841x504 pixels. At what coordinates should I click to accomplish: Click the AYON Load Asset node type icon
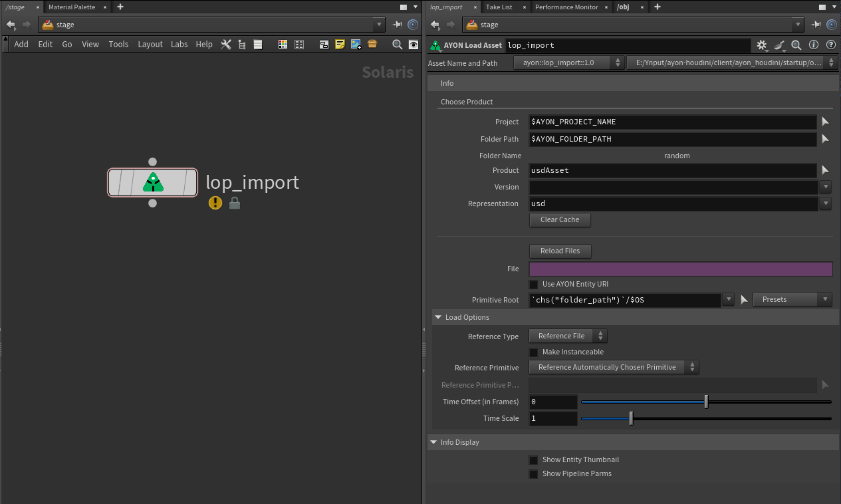(435, 45)
